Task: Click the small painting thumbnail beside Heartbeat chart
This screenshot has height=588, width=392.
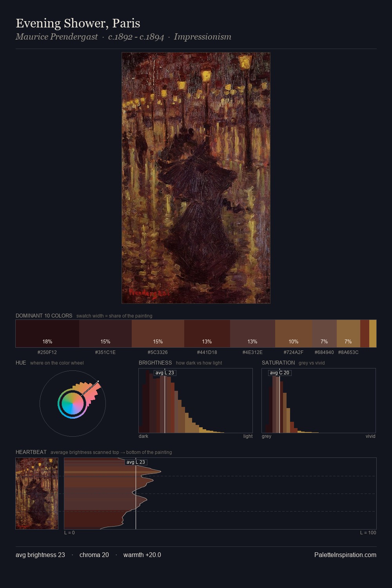Action: (x=37, y=494)
